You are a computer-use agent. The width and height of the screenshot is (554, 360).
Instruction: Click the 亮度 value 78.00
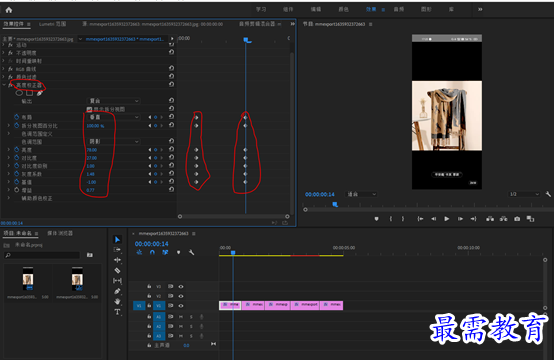tap(92, 150)
